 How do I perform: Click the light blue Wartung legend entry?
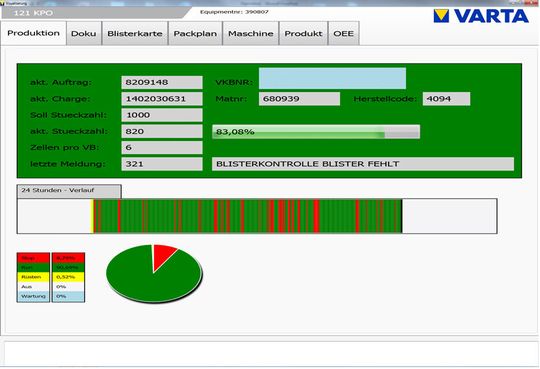pos(33,296)
